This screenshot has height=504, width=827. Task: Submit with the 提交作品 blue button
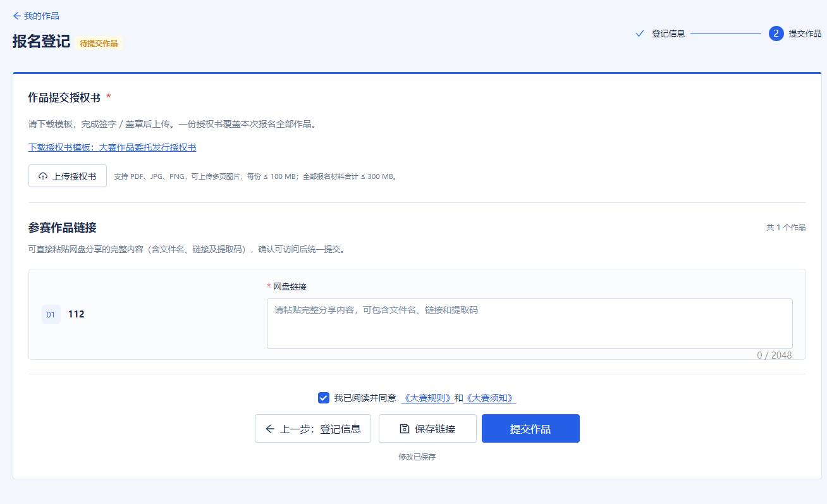pyautogui.click(x=530, y=429)
